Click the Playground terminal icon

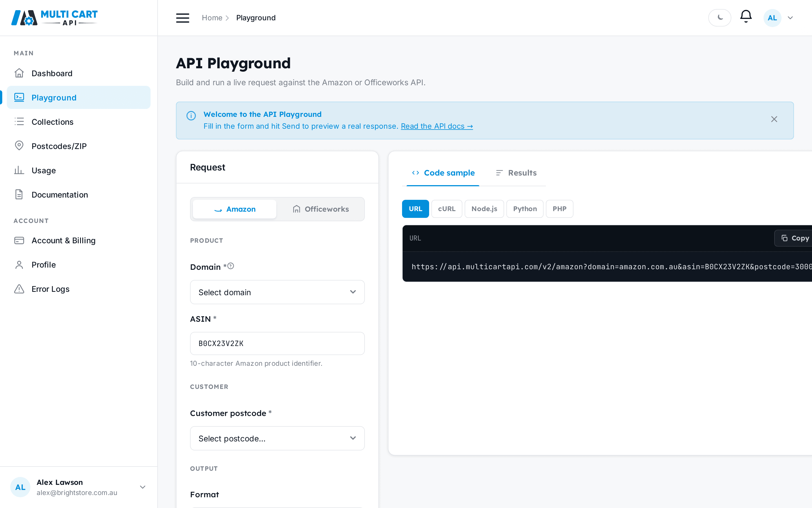point(19,97)
